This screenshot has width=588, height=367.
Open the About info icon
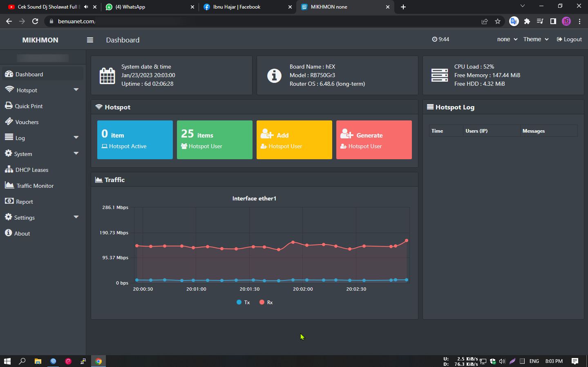[x=8, y=233]
